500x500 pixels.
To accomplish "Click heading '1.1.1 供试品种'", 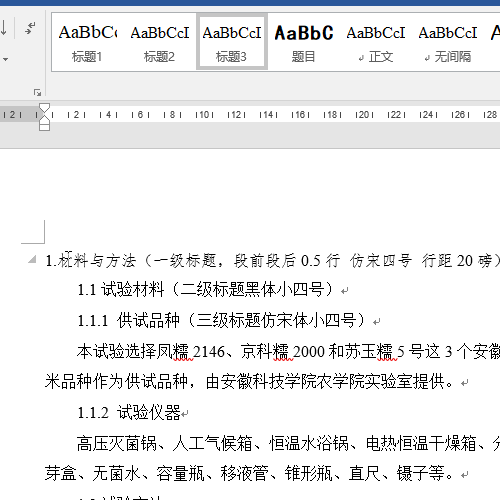I will point(128,320).
